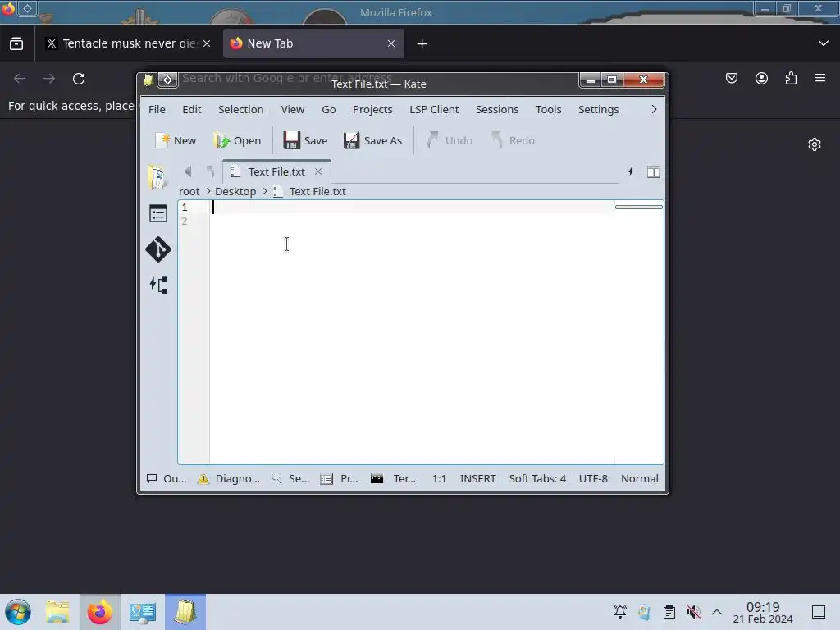
Task: Open the Git panel sidebar icon
Action: (x=158, y=249)
